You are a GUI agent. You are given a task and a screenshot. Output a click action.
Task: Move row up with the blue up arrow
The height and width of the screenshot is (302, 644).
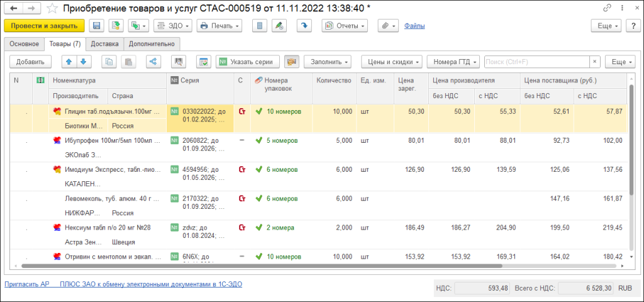[69, 62]
